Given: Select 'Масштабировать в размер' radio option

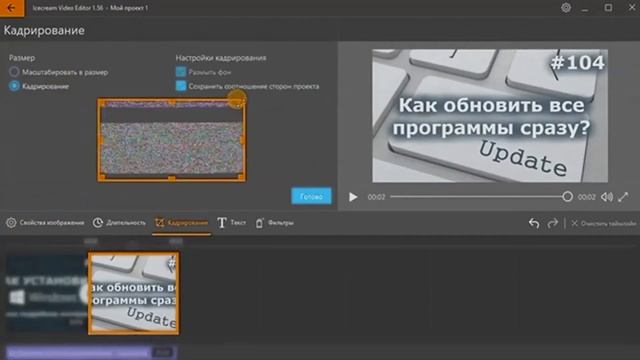Looking at the screenshot, I should tap(14, 72).
